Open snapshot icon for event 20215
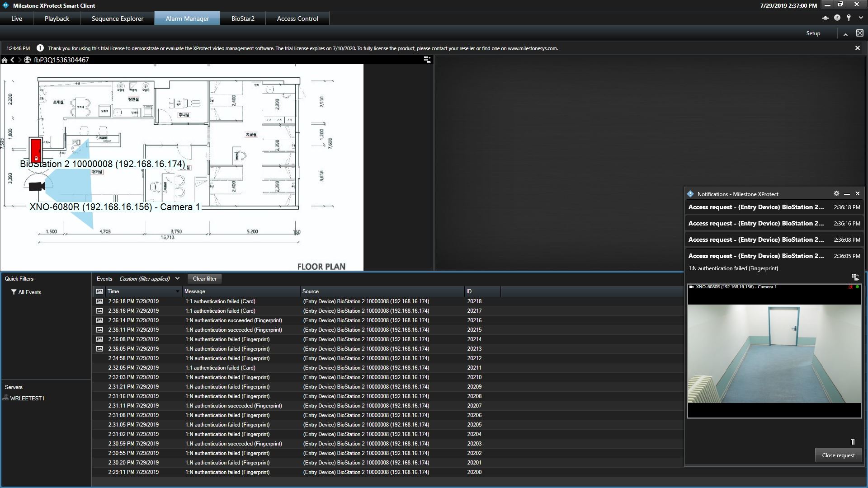This screenshot has width=868, height=488. [99, 330]
